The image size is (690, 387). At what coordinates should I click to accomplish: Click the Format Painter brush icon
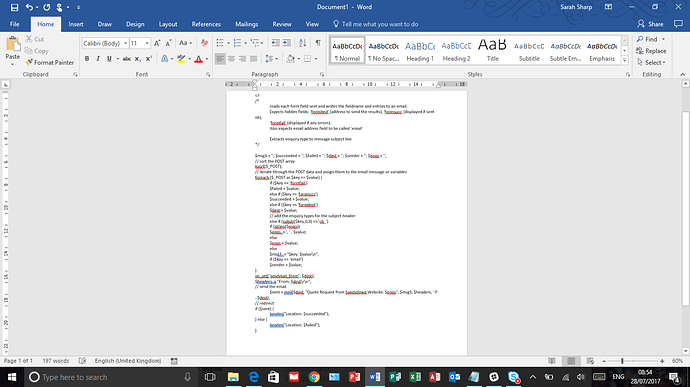(29, 63)
